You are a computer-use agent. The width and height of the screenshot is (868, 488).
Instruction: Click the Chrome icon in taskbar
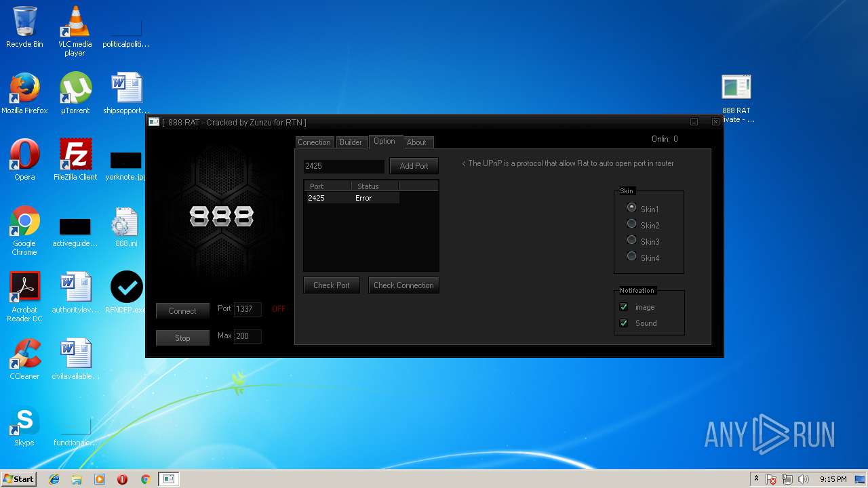pos(145,479)
